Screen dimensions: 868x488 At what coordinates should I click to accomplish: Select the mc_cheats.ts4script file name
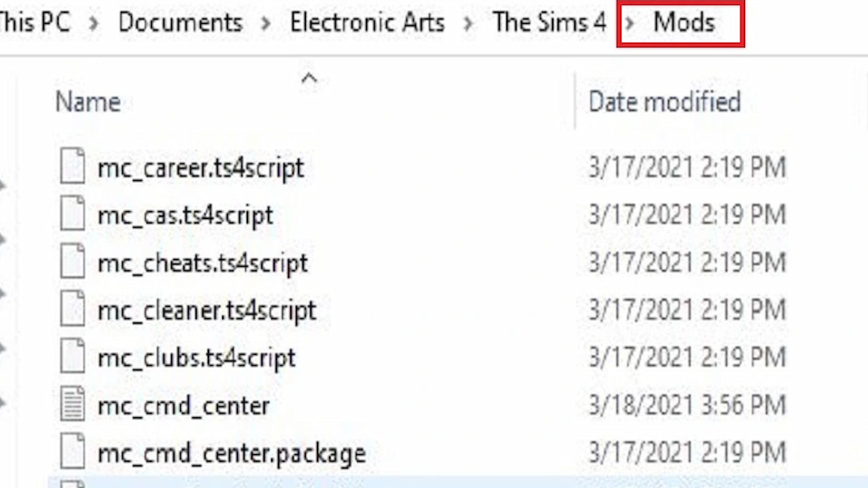(203, 263)
